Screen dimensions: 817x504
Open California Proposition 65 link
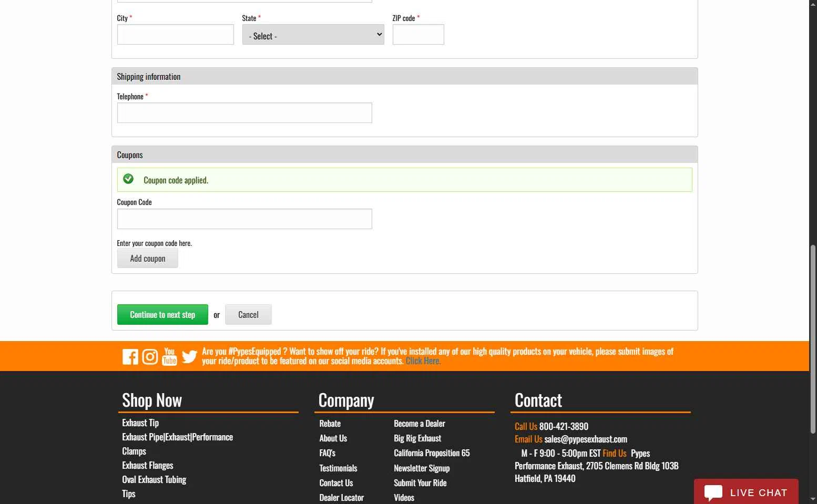(x=432, y=453)
